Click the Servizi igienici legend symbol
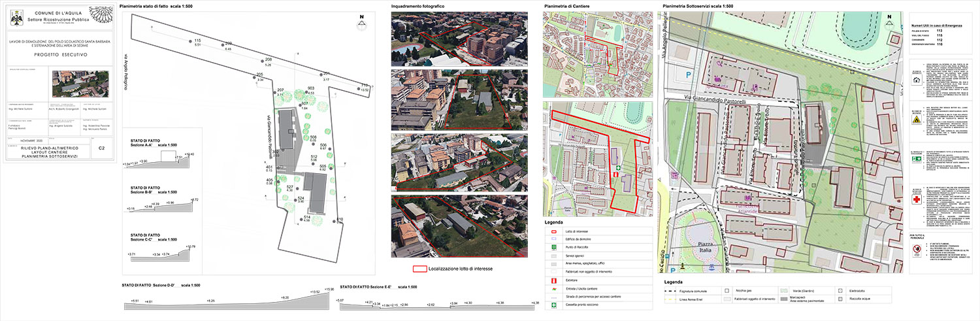This screenshot has height=321, width=980. click(x=553, y=255)
